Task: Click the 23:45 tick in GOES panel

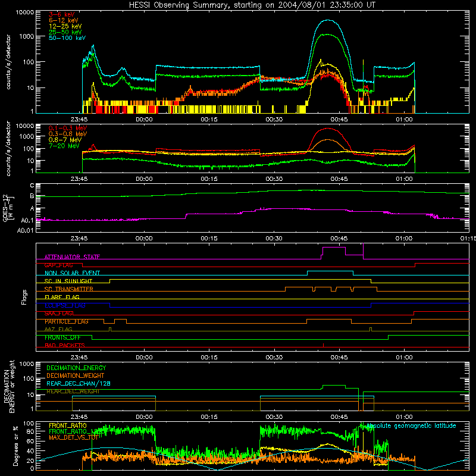Action: pos(79,239)
